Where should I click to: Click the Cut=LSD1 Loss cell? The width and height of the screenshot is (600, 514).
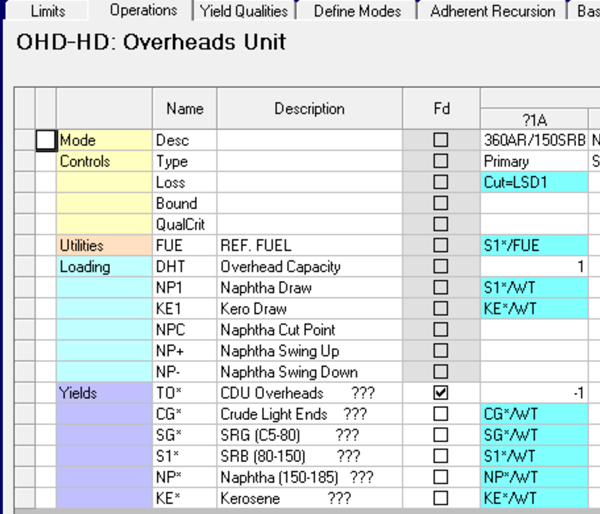(534, 183)
